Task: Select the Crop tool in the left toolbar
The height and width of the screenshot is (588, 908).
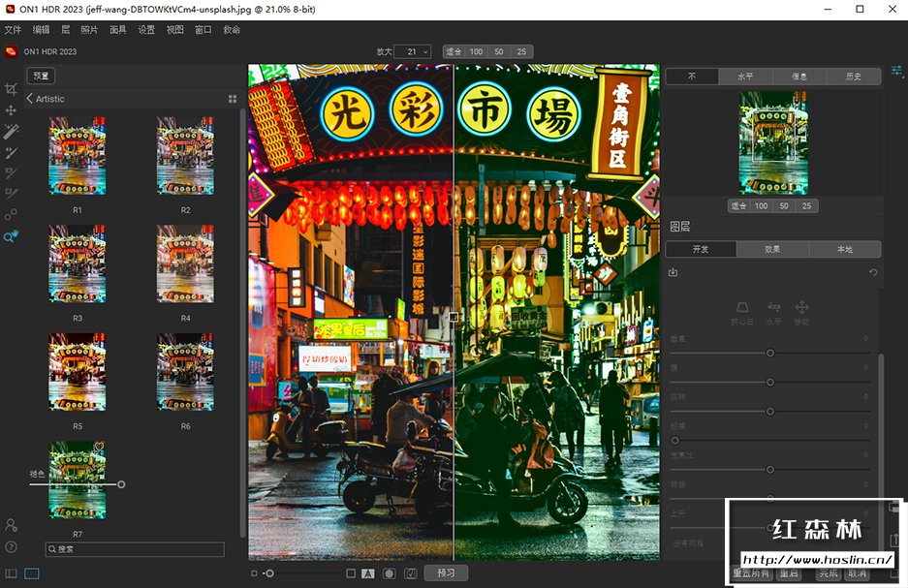Action: pyautogui.click(x=13, y=88)
